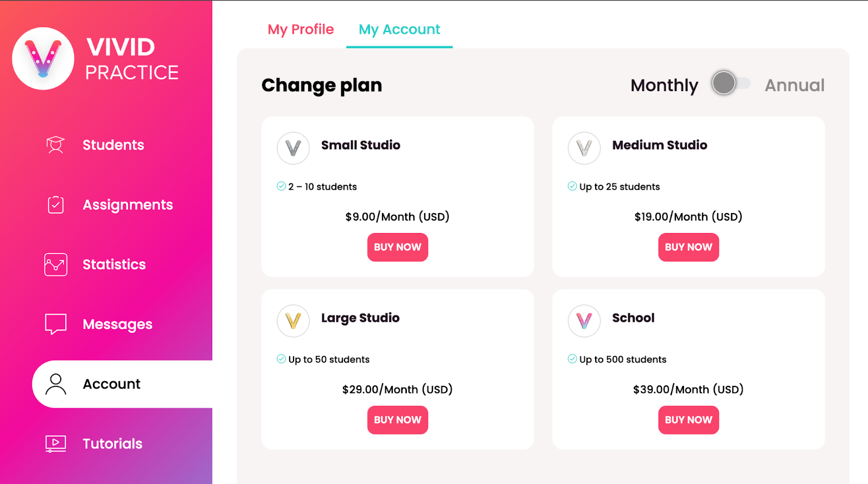
Task: Click the Assignments clipboard icon
Action: [x=55, y=204]
